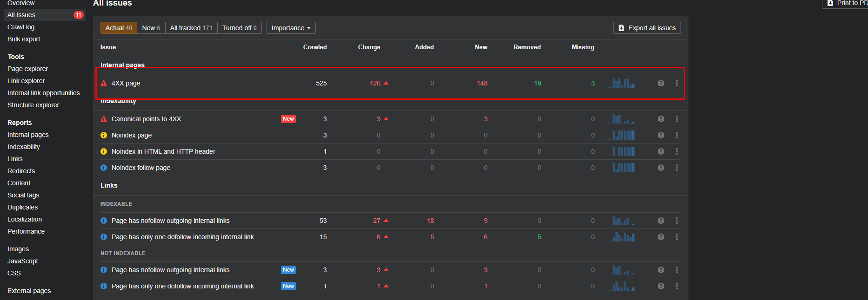Click the 148 new count for 4XX page
Viewport: 868px width, 300px height.
pos(482,83)
